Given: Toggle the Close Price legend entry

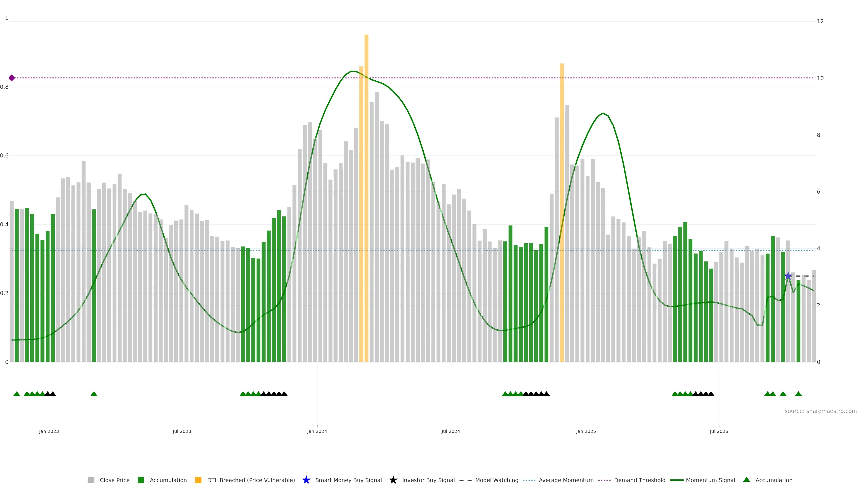Looking at the screenshot, I should (115, 480).
